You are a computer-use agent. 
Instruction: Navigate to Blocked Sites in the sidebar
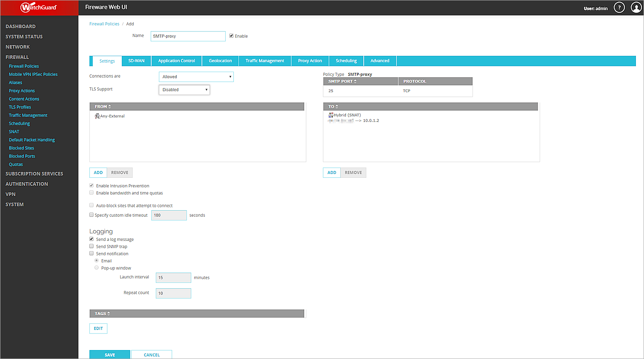[21, 148]
